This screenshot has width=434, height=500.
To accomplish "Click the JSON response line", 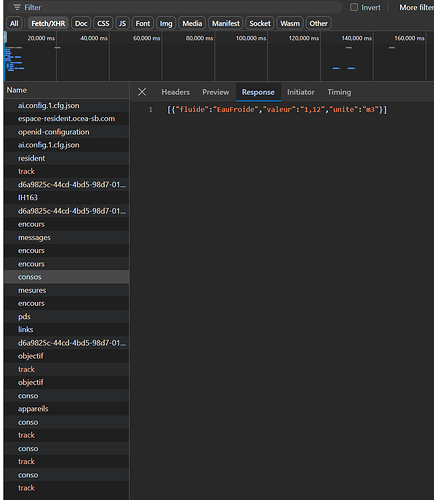I will pyautogui.click(x=277, y=109).
